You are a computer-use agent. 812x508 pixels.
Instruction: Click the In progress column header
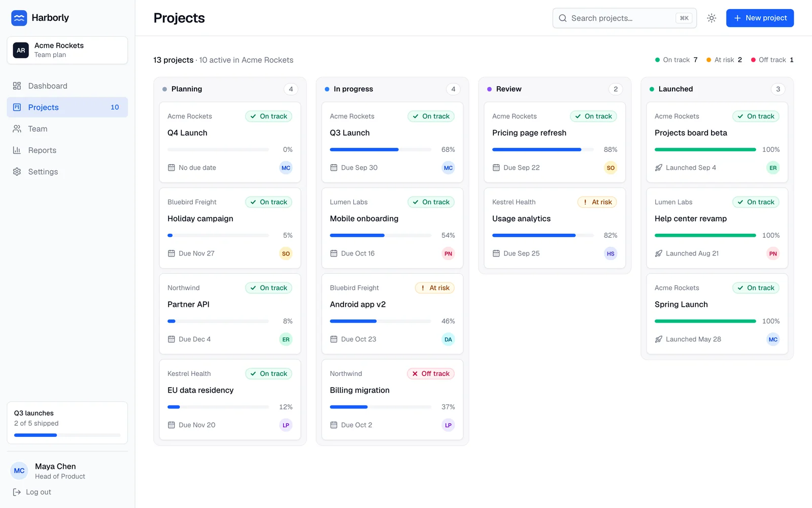pos(392,89)
